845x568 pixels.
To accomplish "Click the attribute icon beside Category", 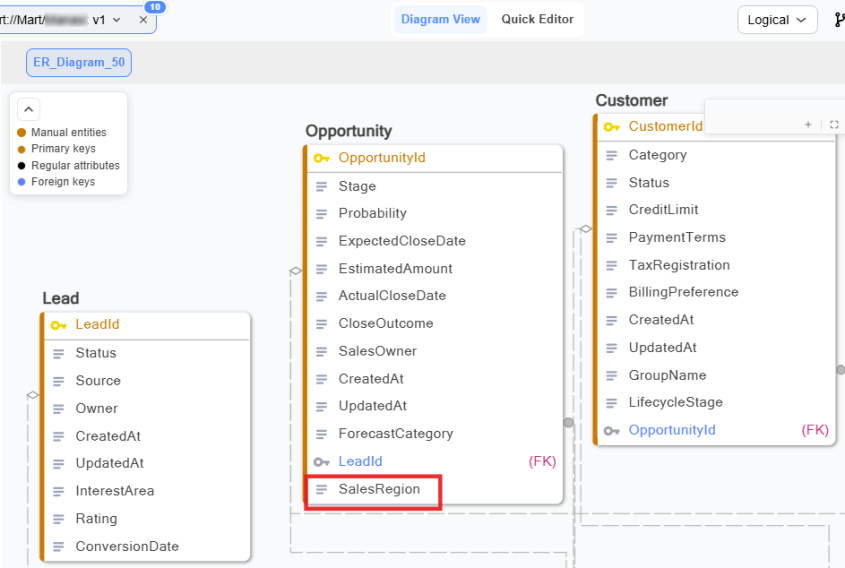I will tap(611, 155).
